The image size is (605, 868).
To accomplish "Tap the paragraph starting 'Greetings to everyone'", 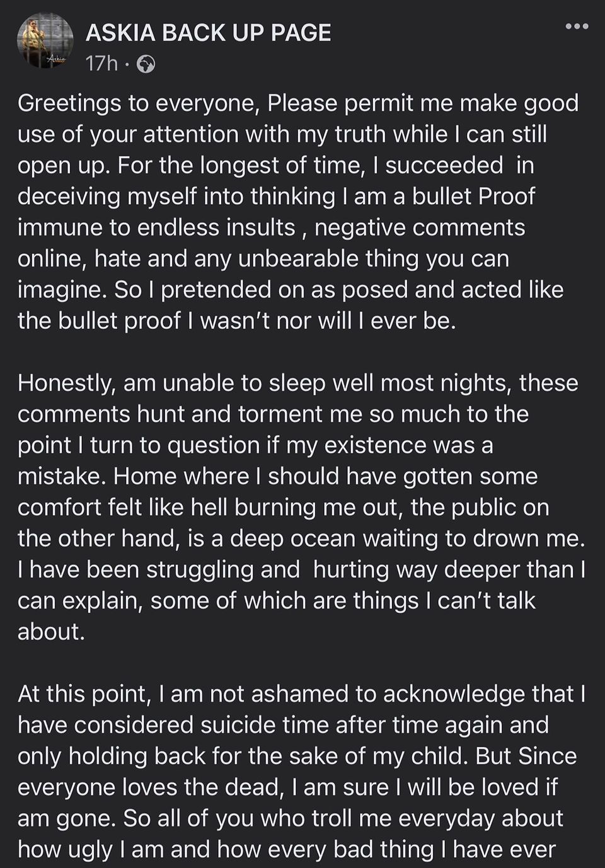I will [298, 212].
